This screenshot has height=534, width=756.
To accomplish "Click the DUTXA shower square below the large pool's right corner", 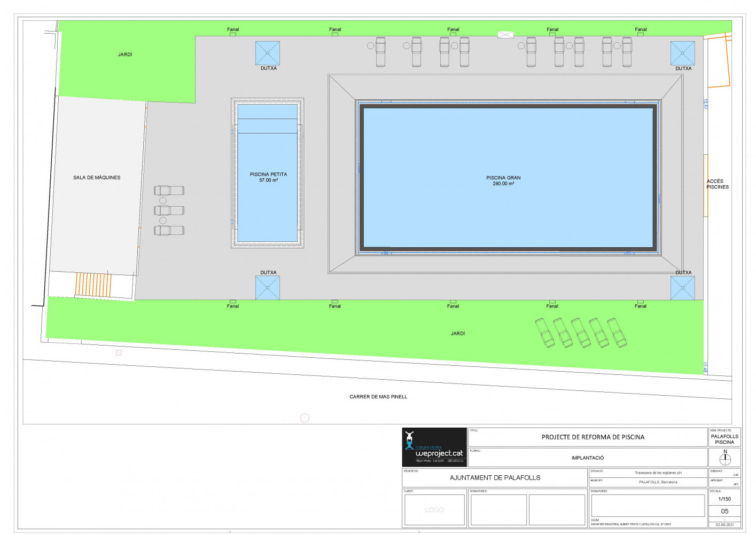I will [683, 288].
